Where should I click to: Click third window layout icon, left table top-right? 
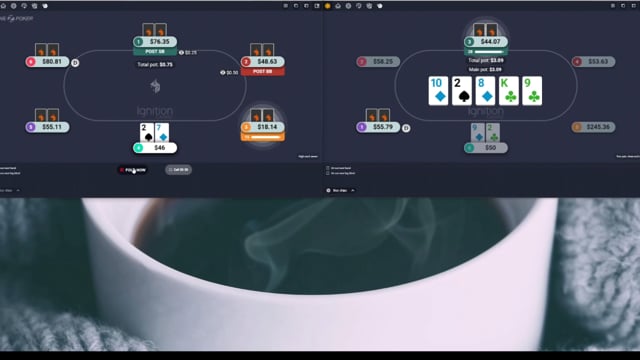(307, 6)
